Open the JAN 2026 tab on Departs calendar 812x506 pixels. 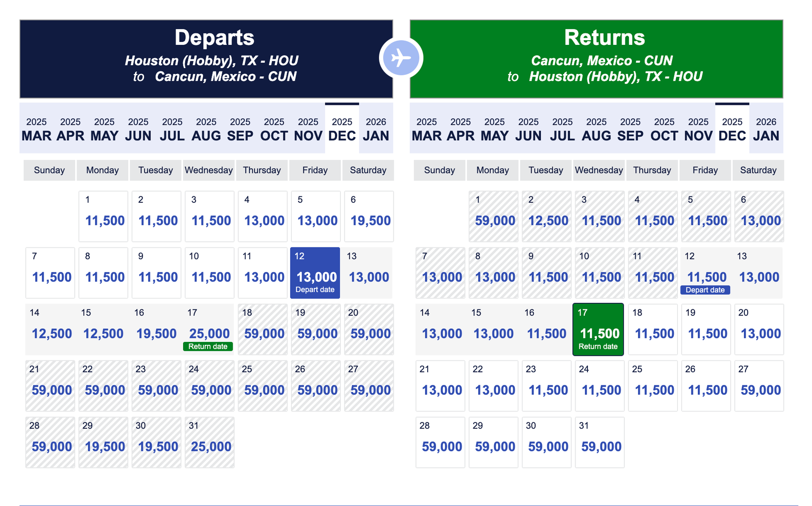pyautogui.click(x=376, y=129)
